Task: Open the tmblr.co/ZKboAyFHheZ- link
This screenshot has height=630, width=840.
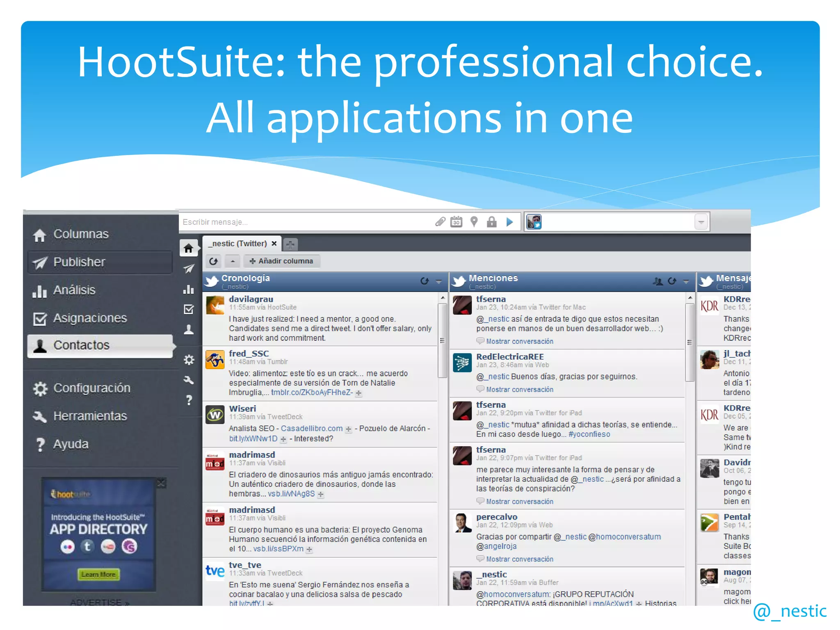Action: [312, 393]
